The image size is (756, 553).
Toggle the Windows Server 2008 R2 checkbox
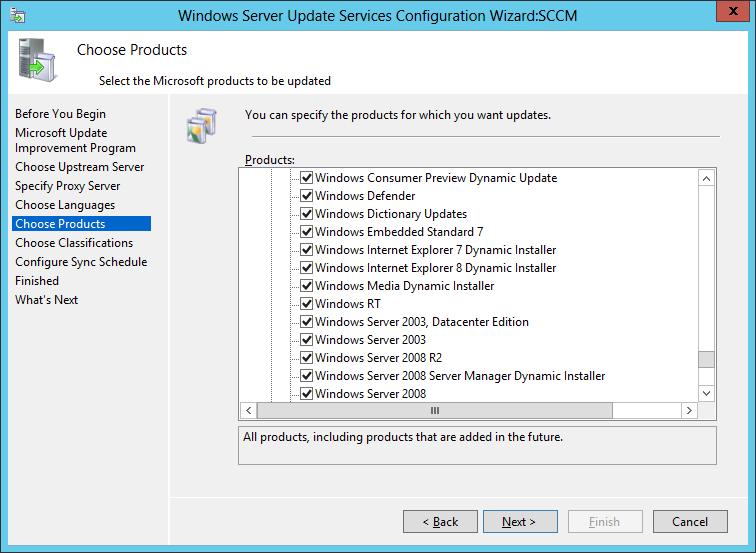(x=307, y=358)
